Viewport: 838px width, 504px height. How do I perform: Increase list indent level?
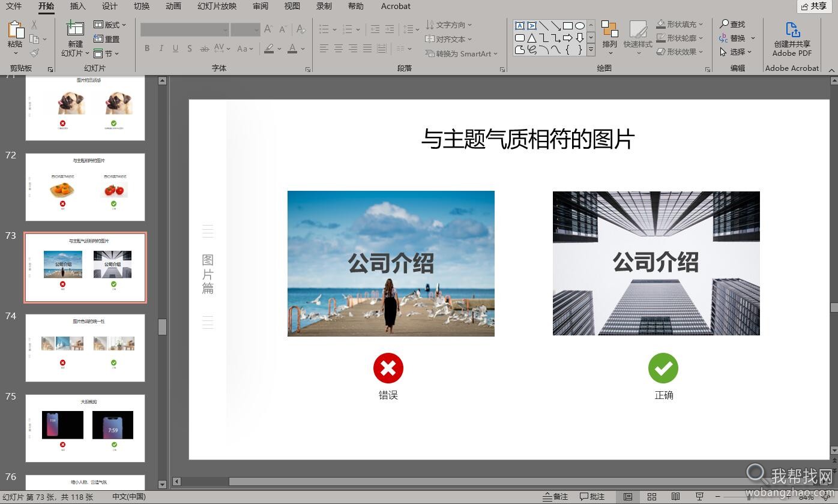pyautogui.click(x=390, y=29)
